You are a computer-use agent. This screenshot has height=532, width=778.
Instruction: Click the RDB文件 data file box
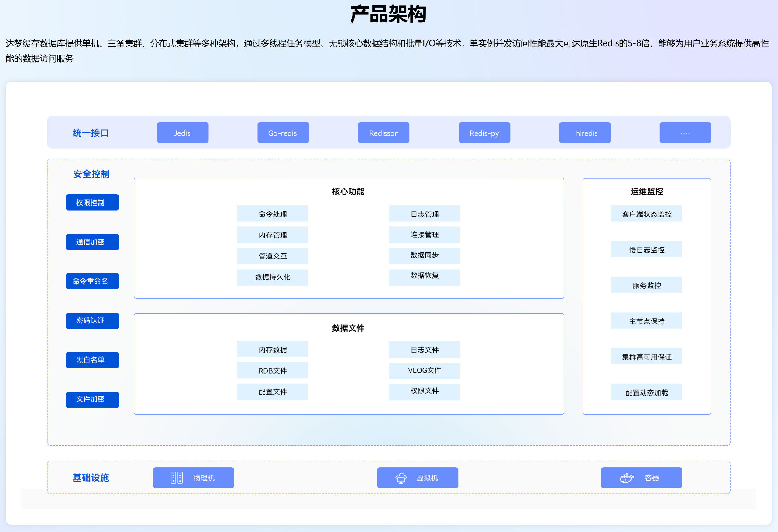click(273, 371)
